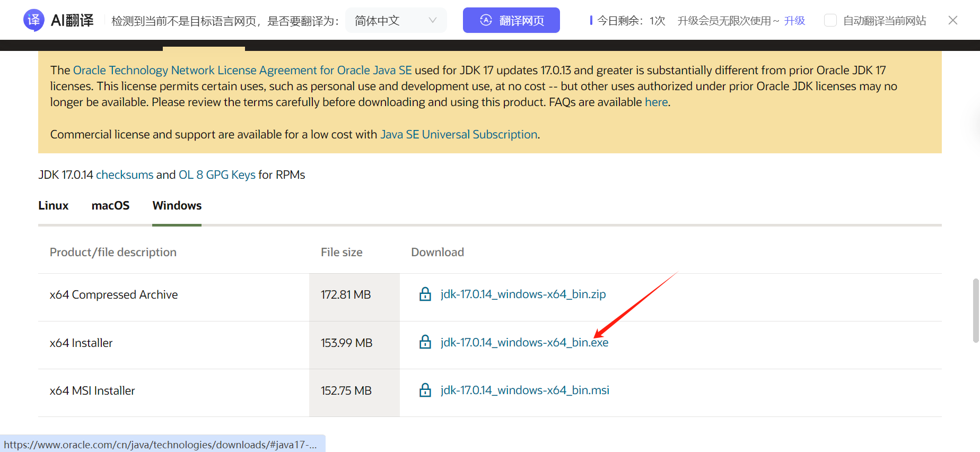The height and width of the screenshot is (452, 980).
Task: Open the 简体中文 language dropdown
Action: click(x=396, y=20)
